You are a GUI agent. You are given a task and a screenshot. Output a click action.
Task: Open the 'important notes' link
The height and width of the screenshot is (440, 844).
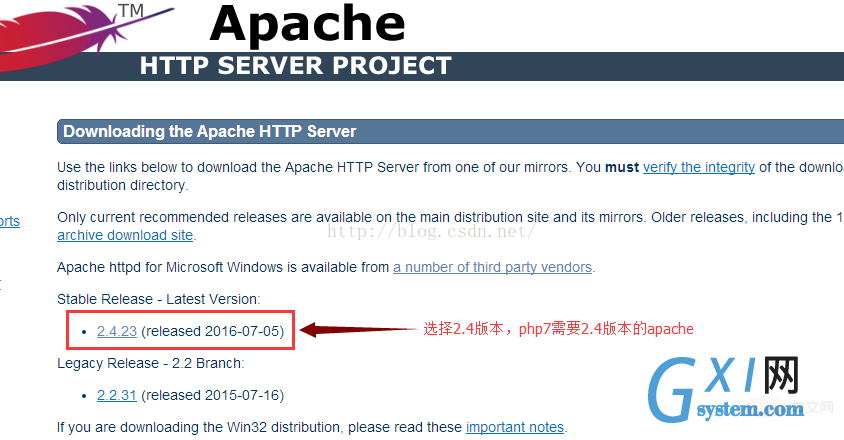515,427
